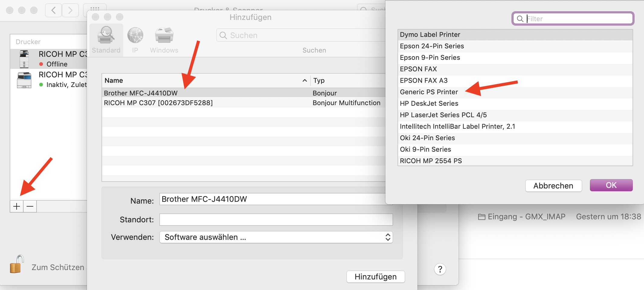Viewport: 644px width, 290px height.
Task: Click the minus button to remove printer
Action: [x=30, y=206]
